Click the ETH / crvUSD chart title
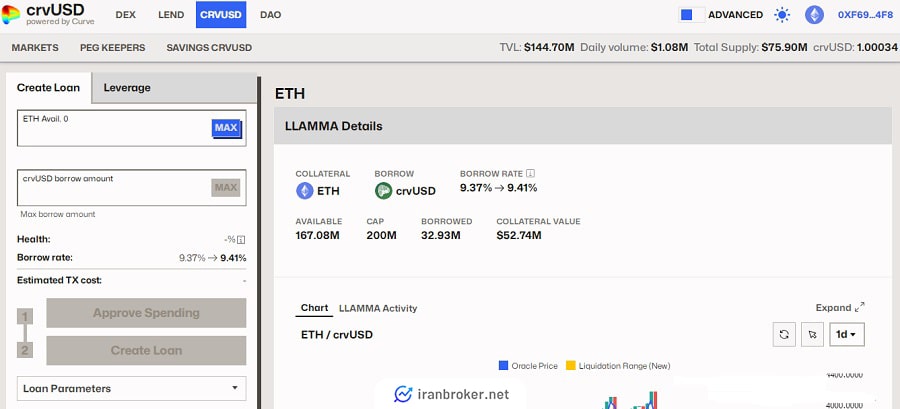The image size is (900, 409). [x=337, y=334]
